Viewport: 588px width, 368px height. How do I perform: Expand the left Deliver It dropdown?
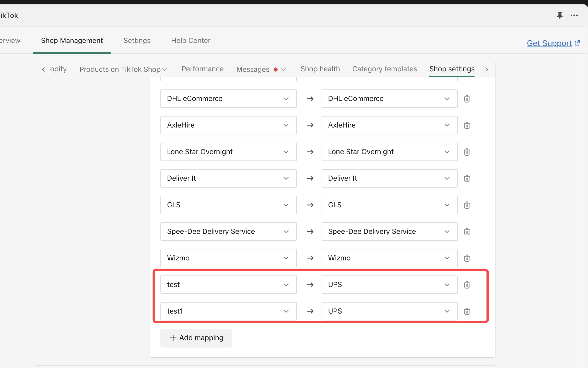[228, 178]
